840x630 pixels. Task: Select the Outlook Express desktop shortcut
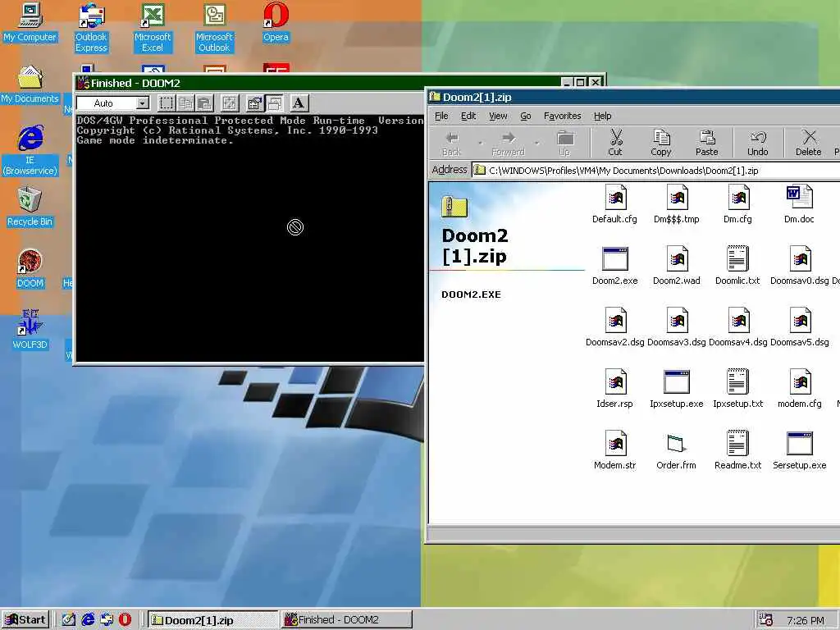[x=91, y=28]
